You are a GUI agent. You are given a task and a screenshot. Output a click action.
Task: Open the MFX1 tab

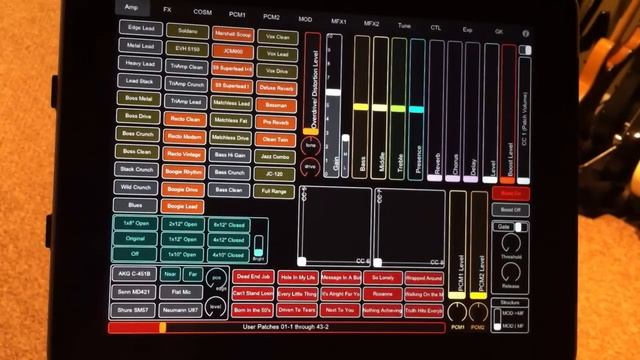pyautogui.click(x=339, y=21)
